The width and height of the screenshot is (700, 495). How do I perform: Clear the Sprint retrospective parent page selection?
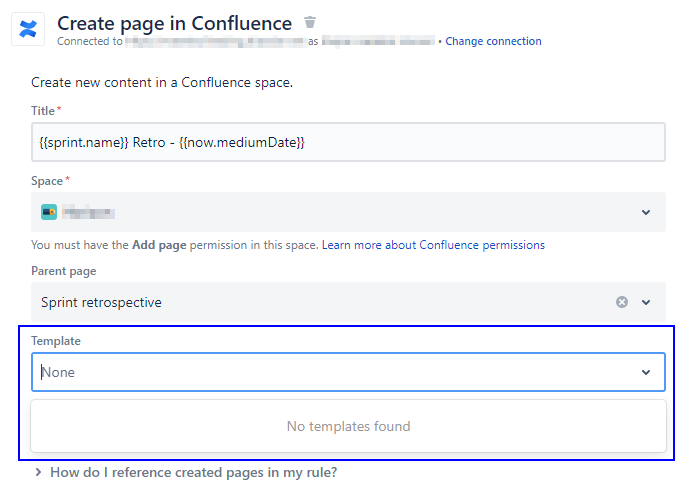coord(622,302)
